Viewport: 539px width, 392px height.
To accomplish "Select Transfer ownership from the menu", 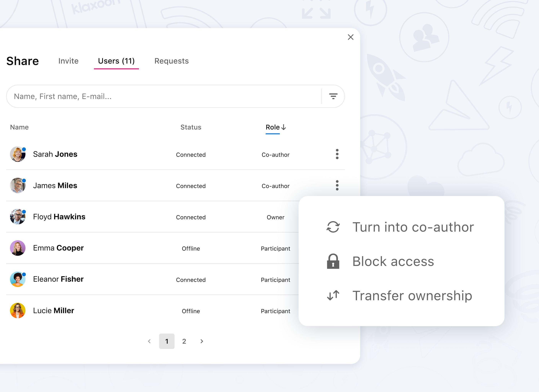I will pyautogui.click(x=412, y=296).
